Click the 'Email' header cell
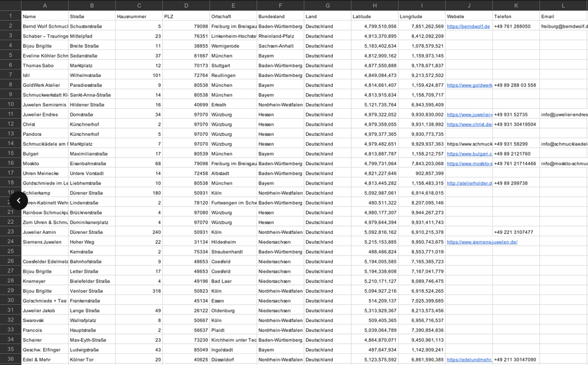 click(564, 16)
